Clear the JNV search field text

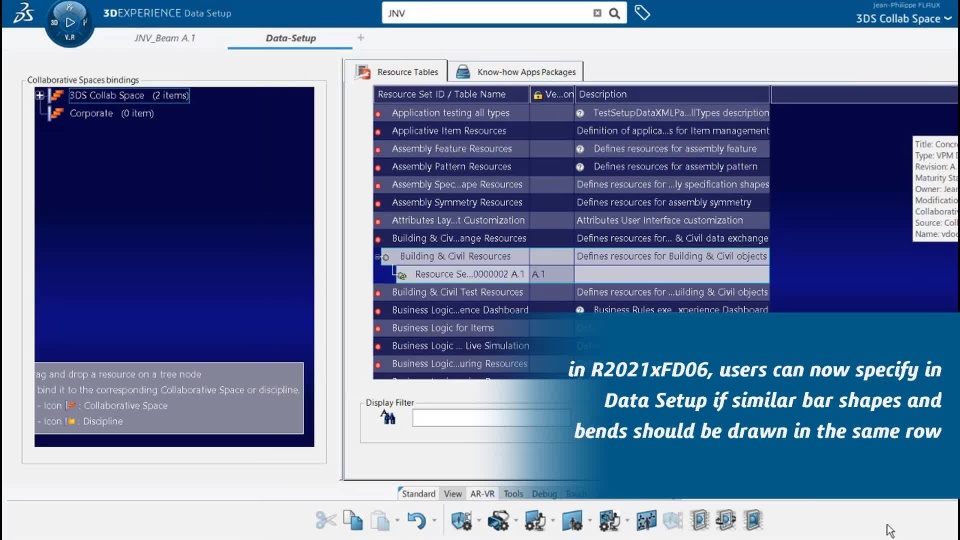597,13
